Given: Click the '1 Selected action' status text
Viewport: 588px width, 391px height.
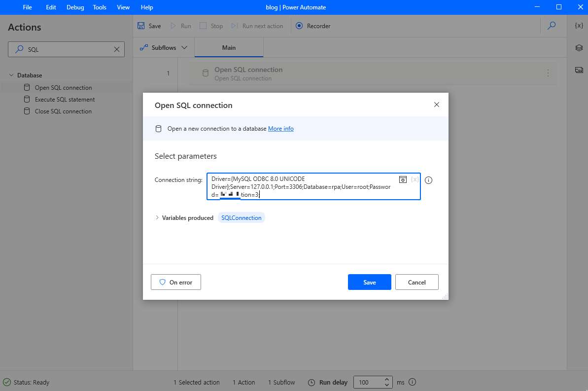Looking at the screenshot, I should pos(197,382).
